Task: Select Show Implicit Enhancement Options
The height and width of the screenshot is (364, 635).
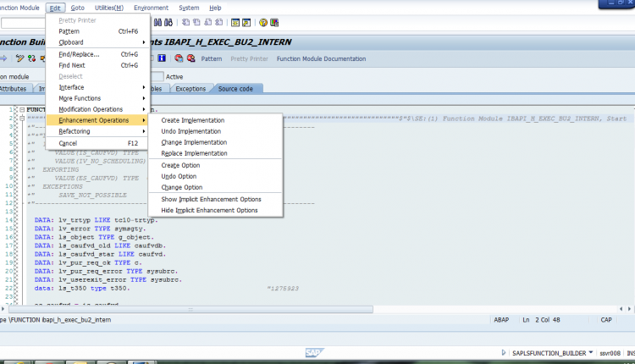Action: click(x=215, y=199)
